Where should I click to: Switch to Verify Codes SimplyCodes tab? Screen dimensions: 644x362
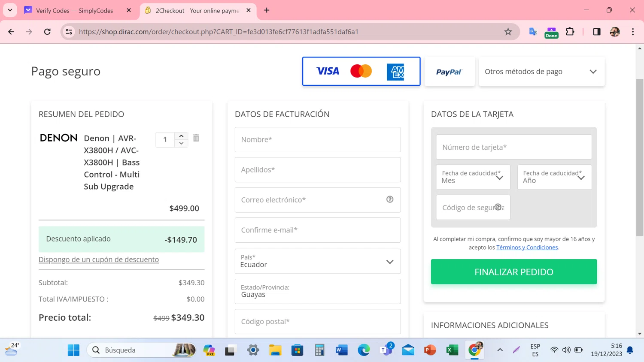click(74, 10)
